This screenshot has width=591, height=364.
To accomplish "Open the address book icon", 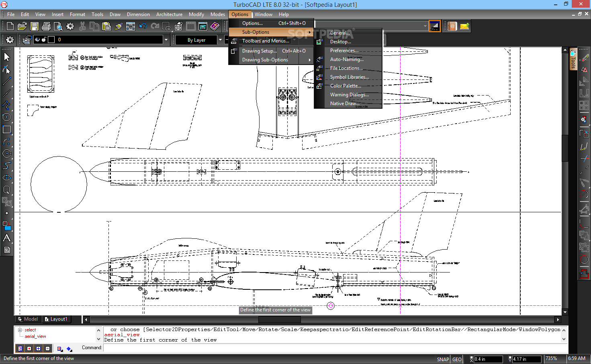I will (x=452, y=26).
